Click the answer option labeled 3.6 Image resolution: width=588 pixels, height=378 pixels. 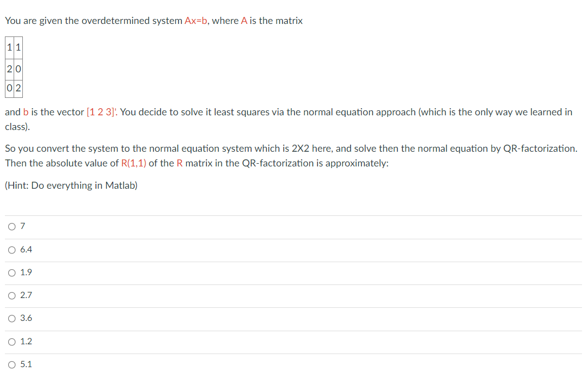[x=24, y=318]
